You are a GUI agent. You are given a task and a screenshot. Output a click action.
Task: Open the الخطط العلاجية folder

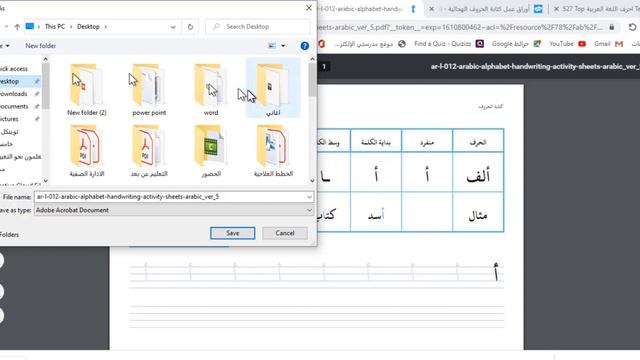[x=273, y=151]
